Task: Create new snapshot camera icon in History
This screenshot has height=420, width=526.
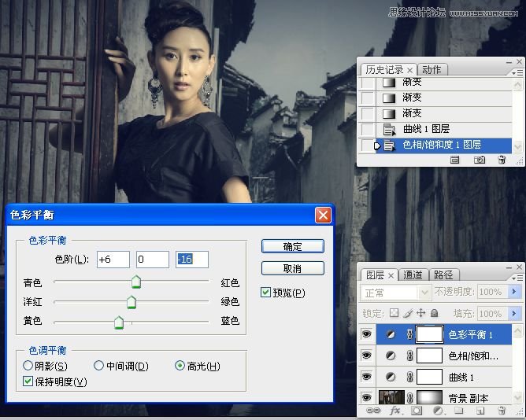Action: pyautogui.click(x=480, y=160)
